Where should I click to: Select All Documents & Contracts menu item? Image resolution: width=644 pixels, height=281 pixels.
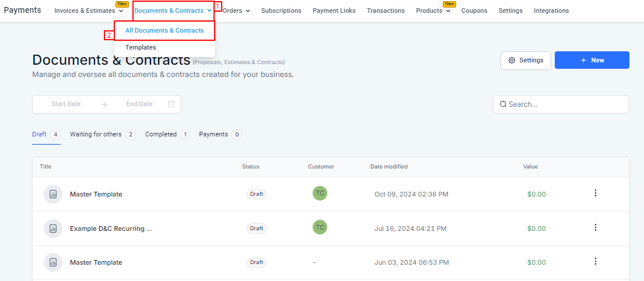[164, 30]
